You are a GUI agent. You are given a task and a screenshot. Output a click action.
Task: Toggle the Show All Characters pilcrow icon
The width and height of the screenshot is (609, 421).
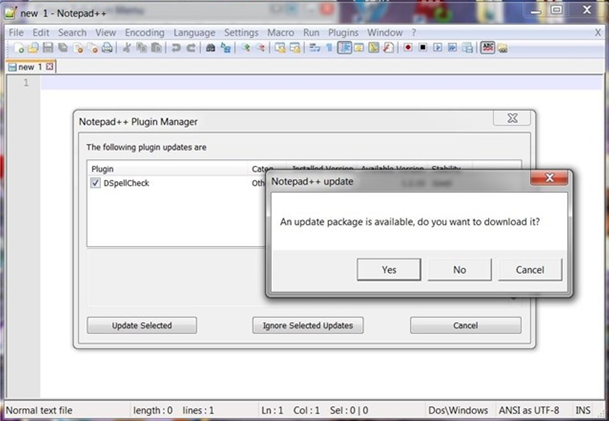pos(329,48)
